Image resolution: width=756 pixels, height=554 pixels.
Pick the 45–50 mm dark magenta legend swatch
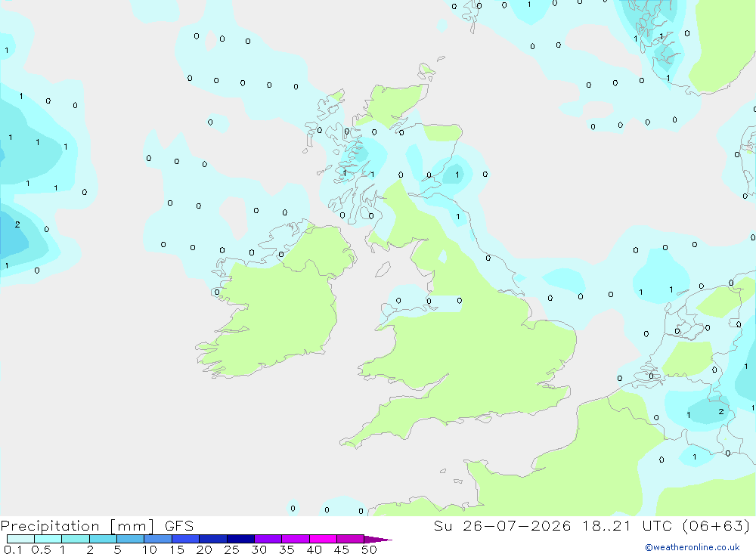pyautogui.click(x=350, y=539)
